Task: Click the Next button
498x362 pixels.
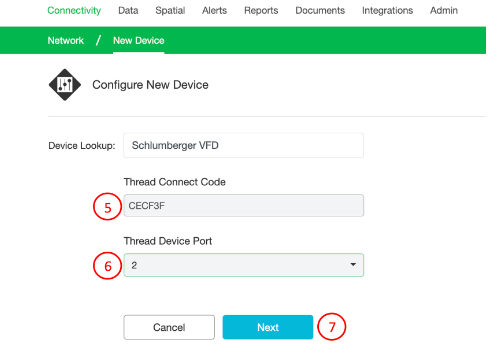Action: coord(268,327)
